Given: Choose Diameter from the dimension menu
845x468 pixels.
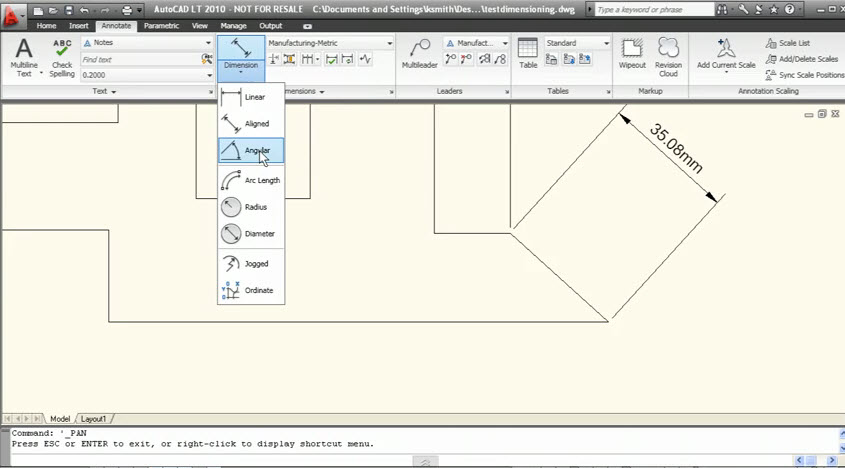Looking at the screenshot, I should [251, 233].
